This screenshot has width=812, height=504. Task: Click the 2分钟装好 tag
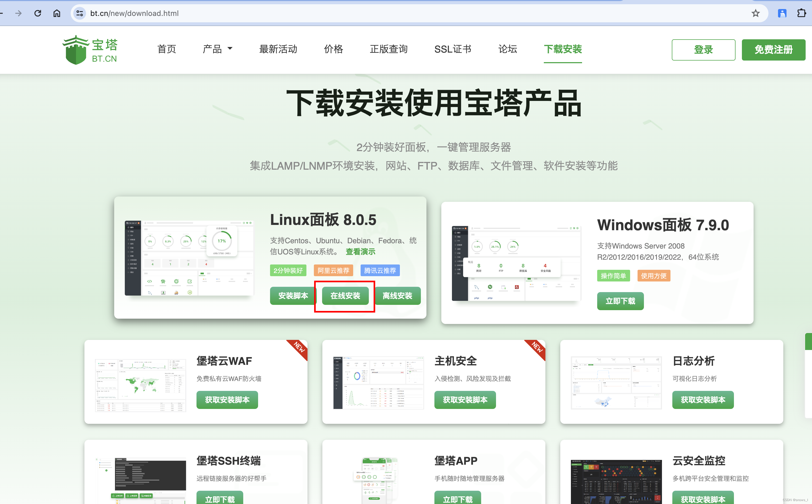tap(288, 270)
